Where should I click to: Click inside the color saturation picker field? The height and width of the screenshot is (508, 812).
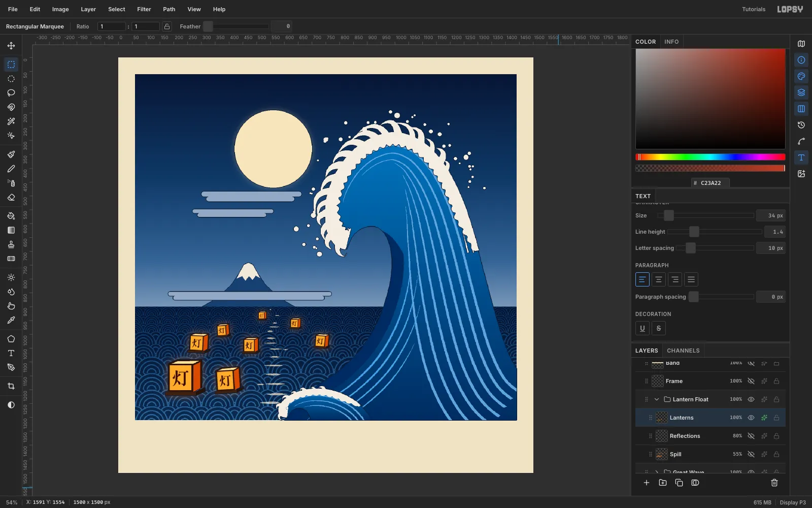tap(710, 99)
